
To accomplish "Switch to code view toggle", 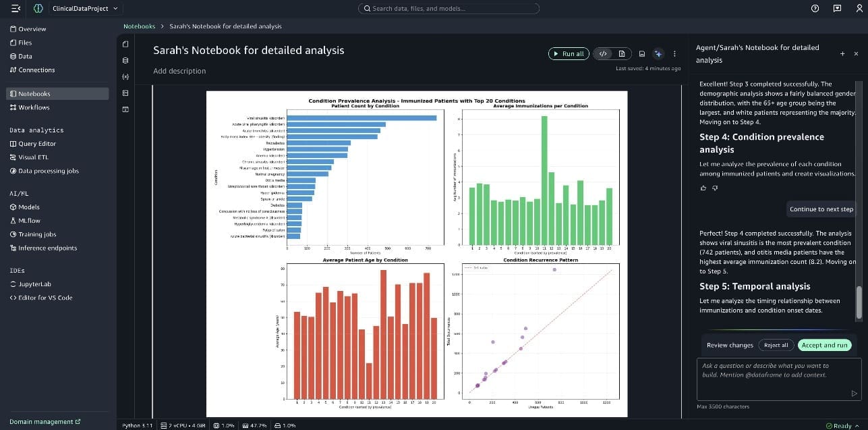I will pyautogui.click(x=604, y=54).
